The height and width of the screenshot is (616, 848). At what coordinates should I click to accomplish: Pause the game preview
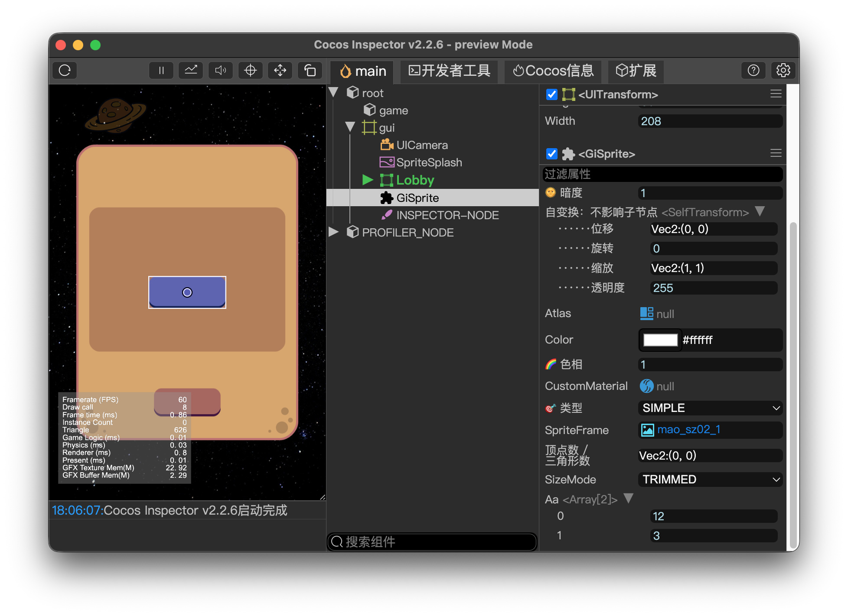pos(161,71)
